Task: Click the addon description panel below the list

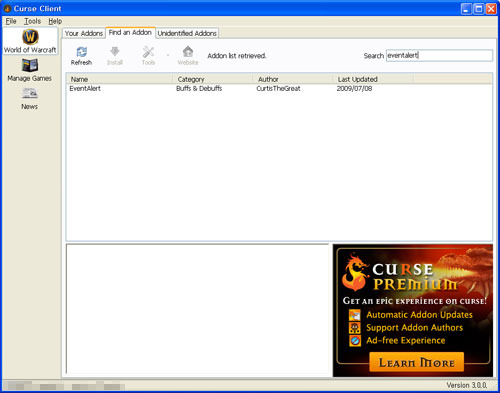Action: (197, 309)
